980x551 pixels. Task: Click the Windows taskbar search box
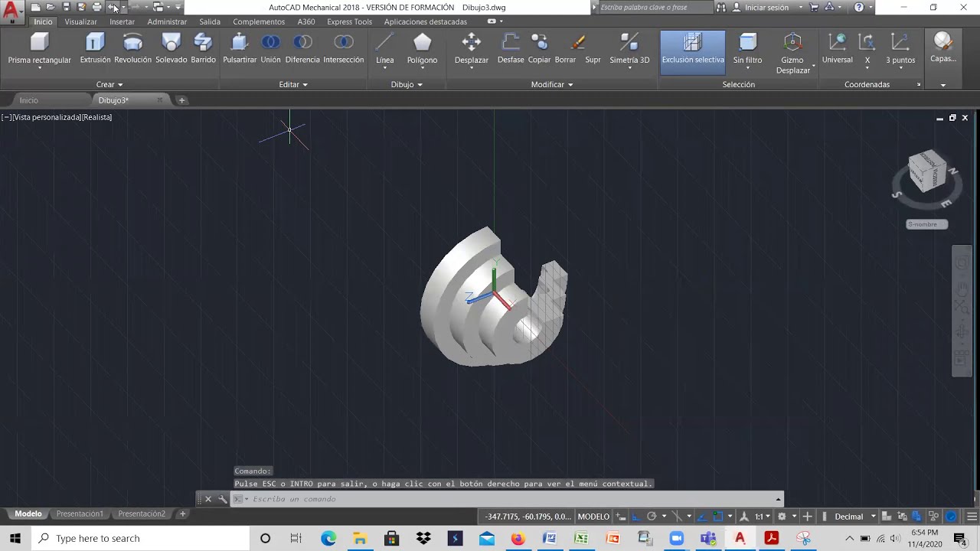coord(140,538)
